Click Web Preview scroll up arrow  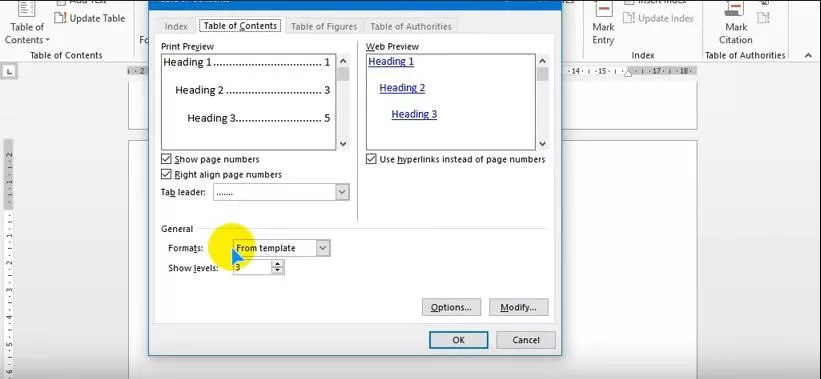pos(542,61)
